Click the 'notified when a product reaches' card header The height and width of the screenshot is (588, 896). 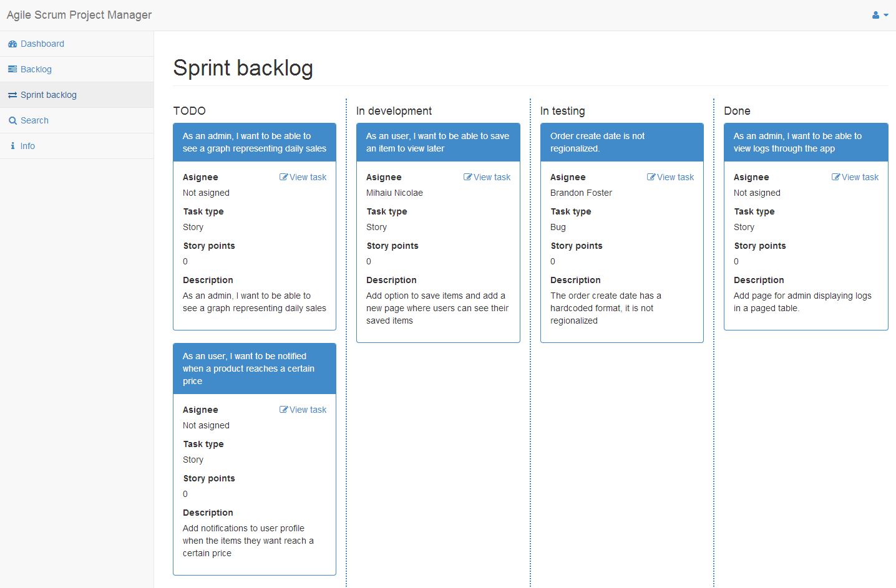click(255, 369)
